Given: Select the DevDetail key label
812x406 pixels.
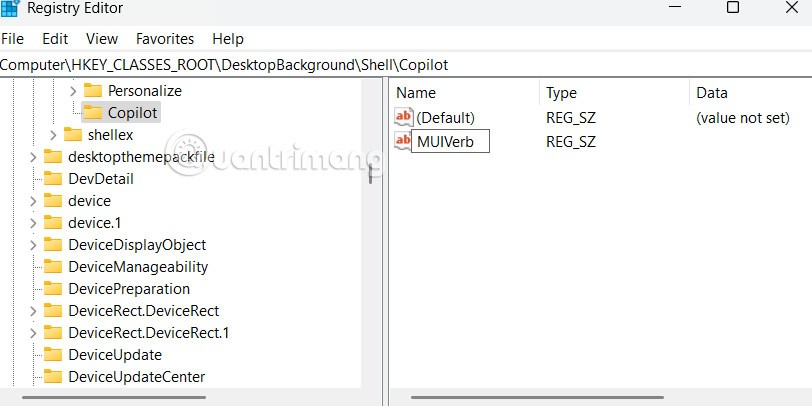Looking at the screenshot, I should pos(101,179).
